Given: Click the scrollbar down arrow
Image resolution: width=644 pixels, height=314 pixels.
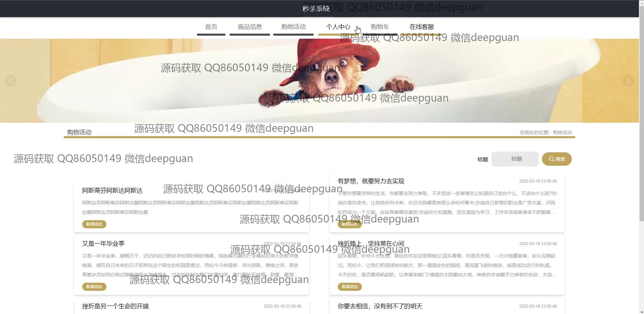Looking at the screenshot, I should pos(641,311).
